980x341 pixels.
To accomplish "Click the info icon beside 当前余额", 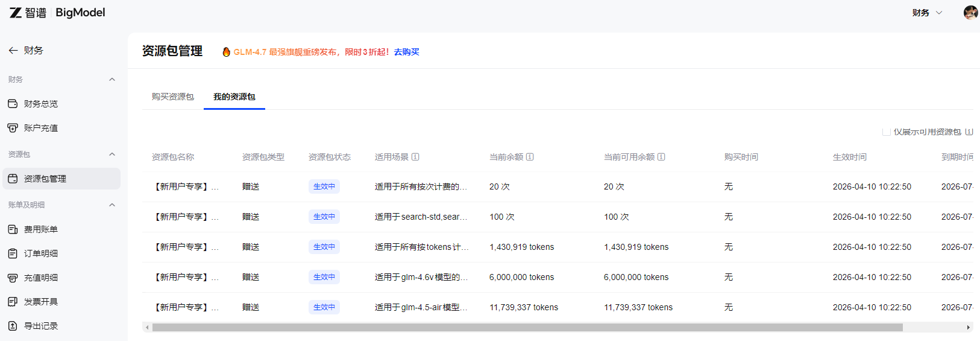I will 530,157.
